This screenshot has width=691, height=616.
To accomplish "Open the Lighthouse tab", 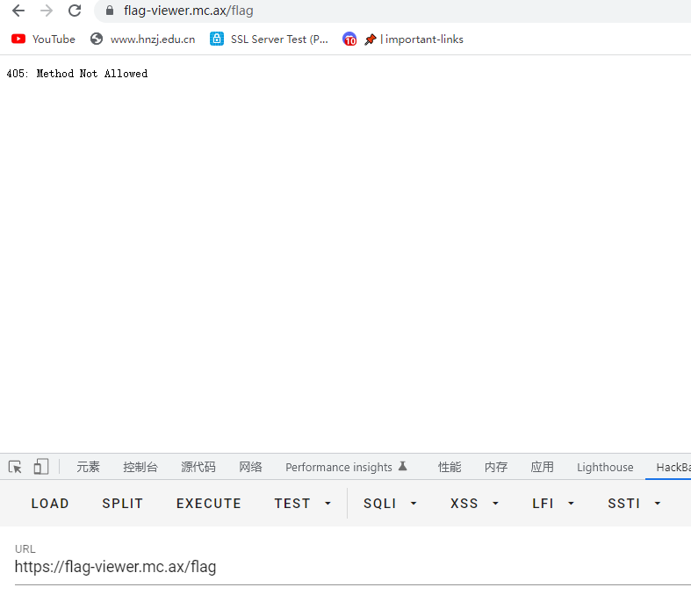I will pyautogui.click(x=605, y=467).
